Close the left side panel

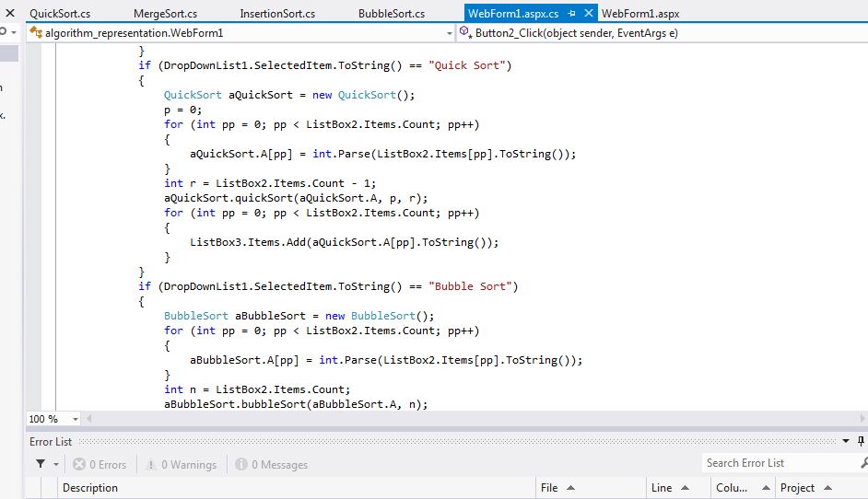(x=10, y=13)
